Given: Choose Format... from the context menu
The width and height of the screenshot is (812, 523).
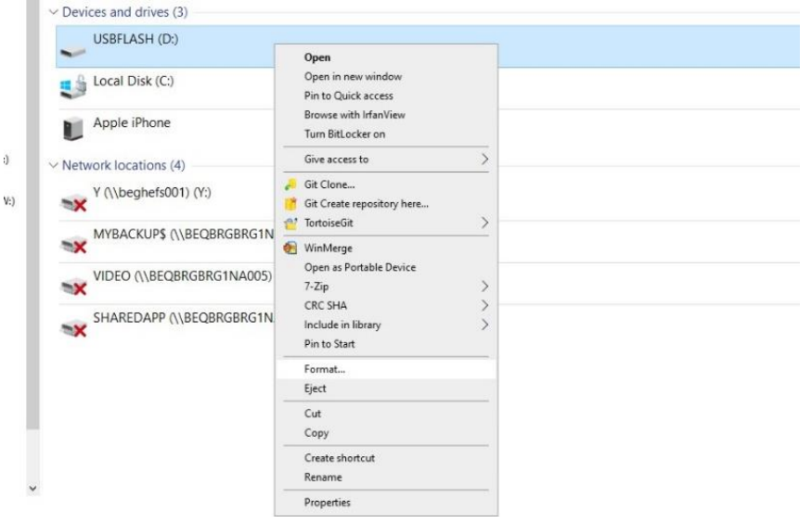Looking at the screenshot, I should tap(324, 369).
